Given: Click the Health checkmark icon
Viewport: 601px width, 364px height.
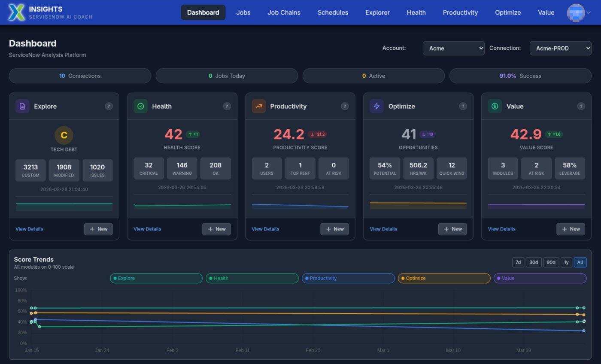Looking at the screenshot, I should click(140, 106).
